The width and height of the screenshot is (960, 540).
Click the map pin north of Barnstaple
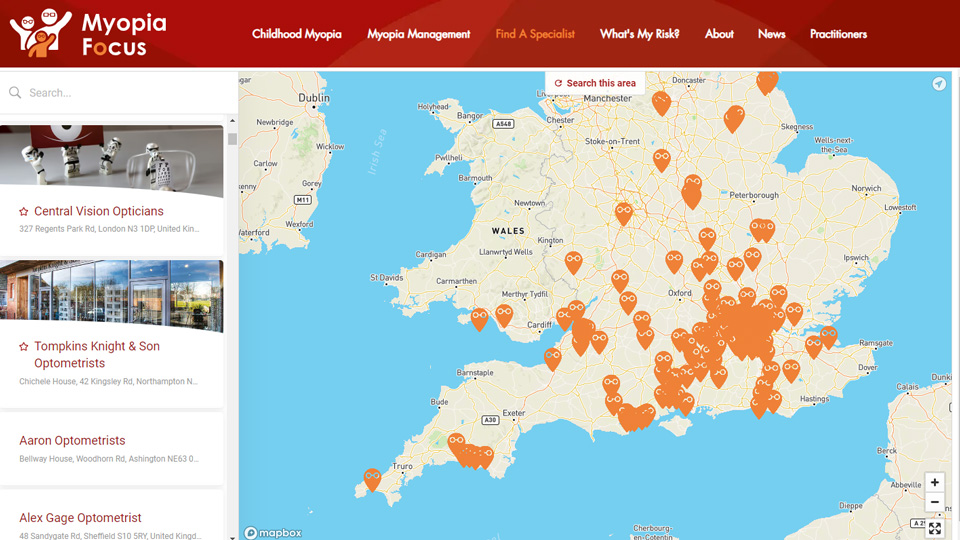coord(552,359)
